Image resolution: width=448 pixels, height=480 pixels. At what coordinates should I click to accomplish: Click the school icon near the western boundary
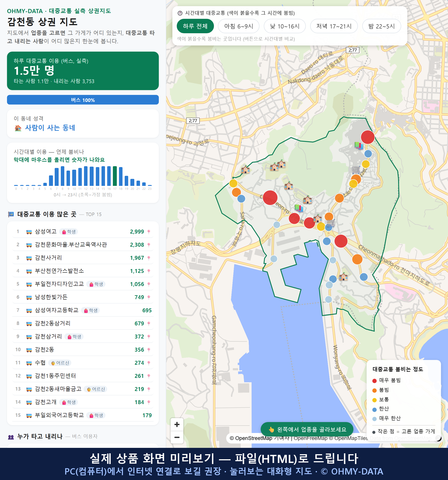coord(245,169)
